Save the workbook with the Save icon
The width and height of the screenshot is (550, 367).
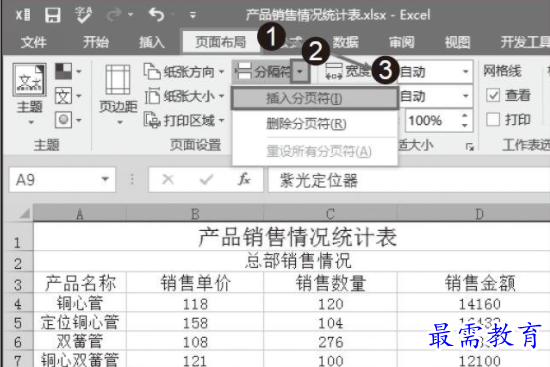(x=53, y=15)
